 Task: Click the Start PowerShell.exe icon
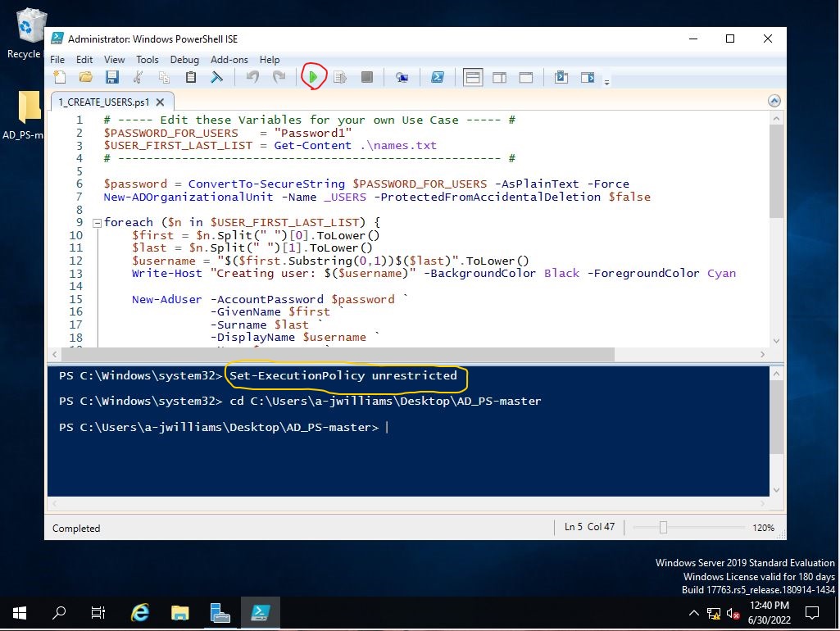coord(438,78)
